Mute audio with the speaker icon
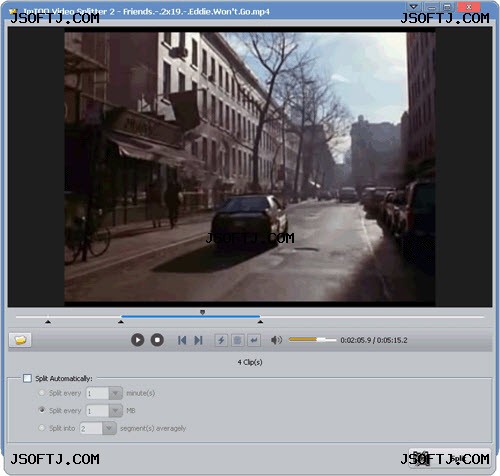 276,340
